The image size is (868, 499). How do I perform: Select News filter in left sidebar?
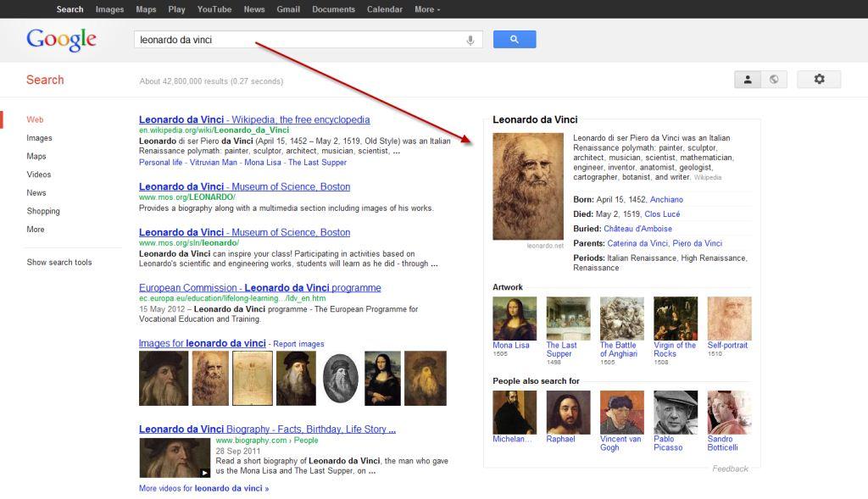(36, 192)
